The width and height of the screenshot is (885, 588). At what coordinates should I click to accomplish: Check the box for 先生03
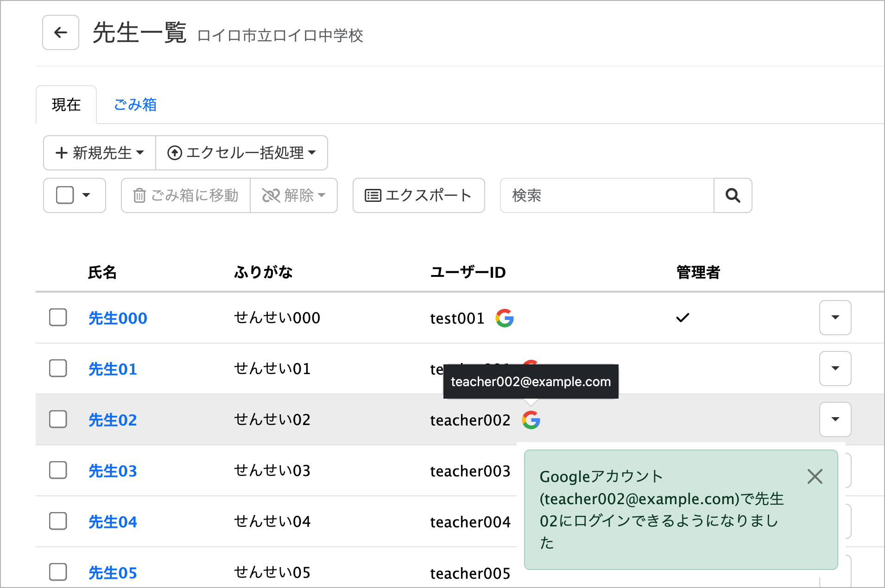coord(58,470)
